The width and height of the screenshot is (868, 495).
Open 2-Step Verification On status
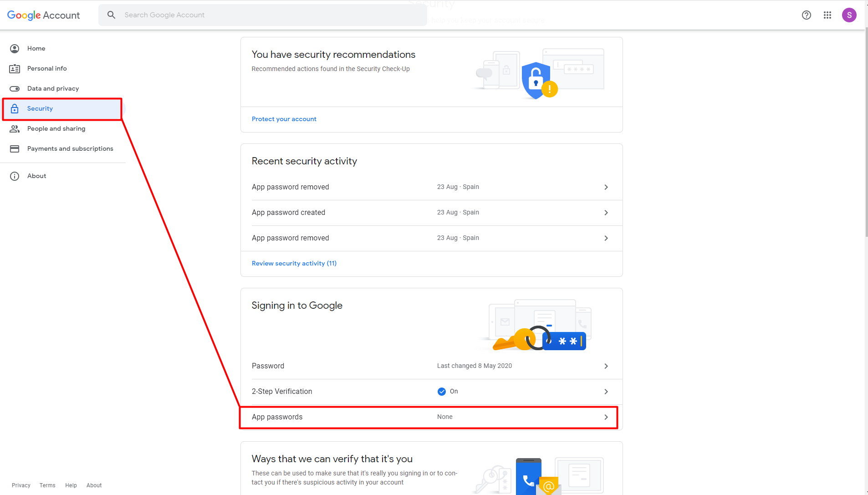tap(448, 392)
